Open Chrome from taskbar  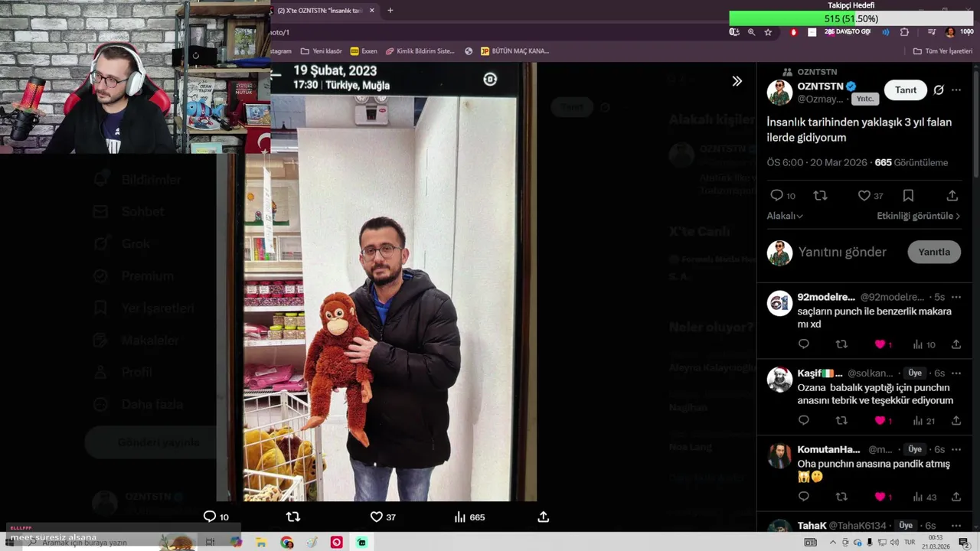click(x=286, y=543)
